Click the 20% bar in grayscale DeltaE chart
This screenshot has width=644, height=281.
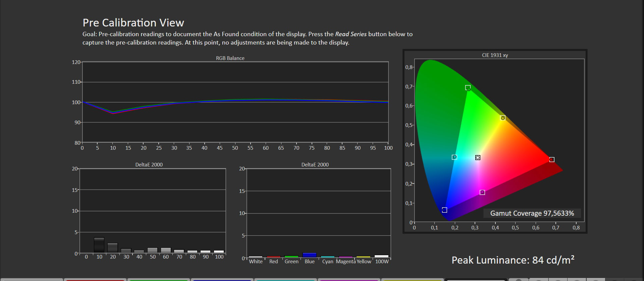[x=113, y=248]
